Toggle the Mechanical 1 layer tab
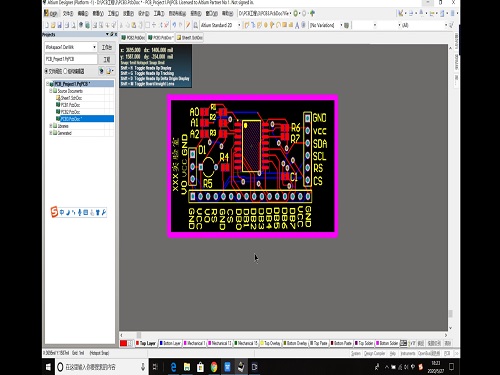This screenshot has width=500, height=375. (195, 343)
